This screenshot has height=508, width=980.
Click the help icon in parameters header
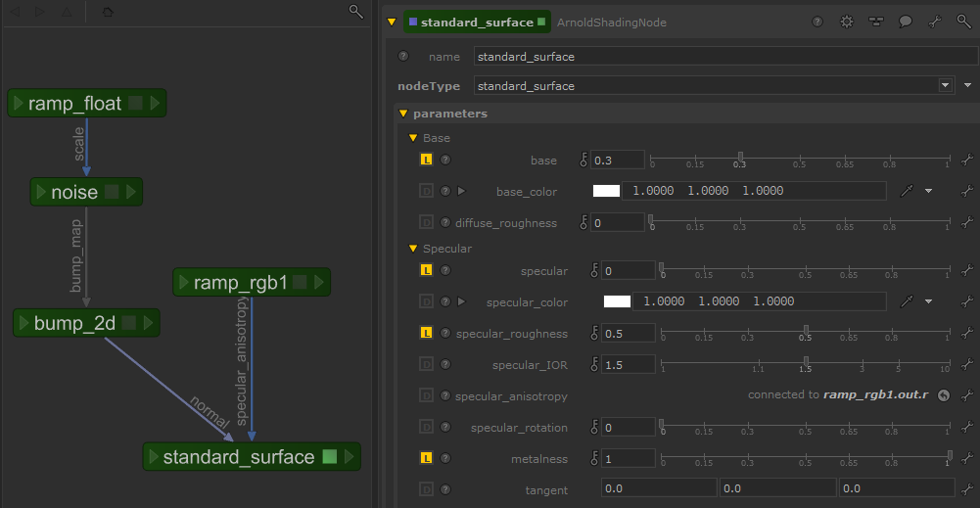point(817,22)
